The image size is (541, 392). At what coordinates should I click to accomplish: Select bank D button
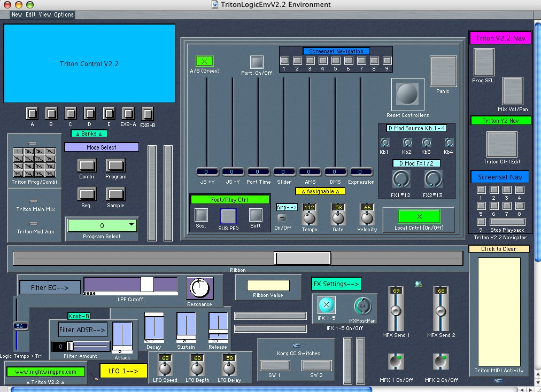tap(90, 113)
